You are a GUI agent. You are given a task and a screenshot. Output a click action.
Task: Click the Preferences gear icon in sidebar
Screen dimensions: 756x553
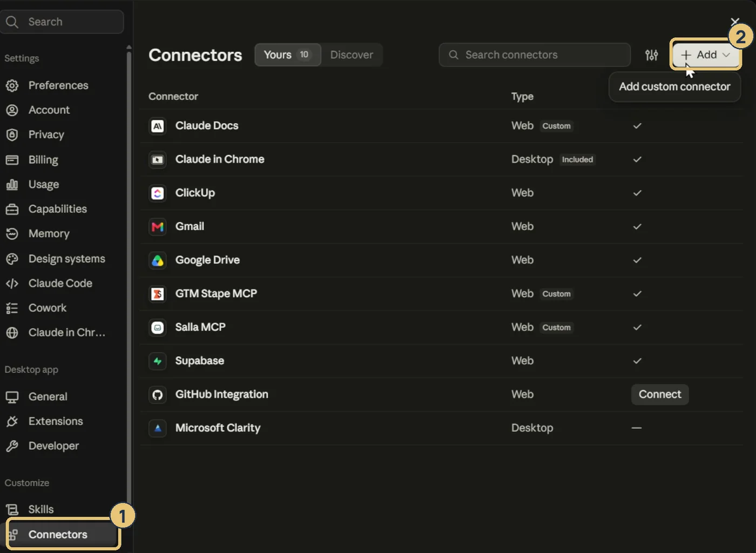tap(12, 85)
